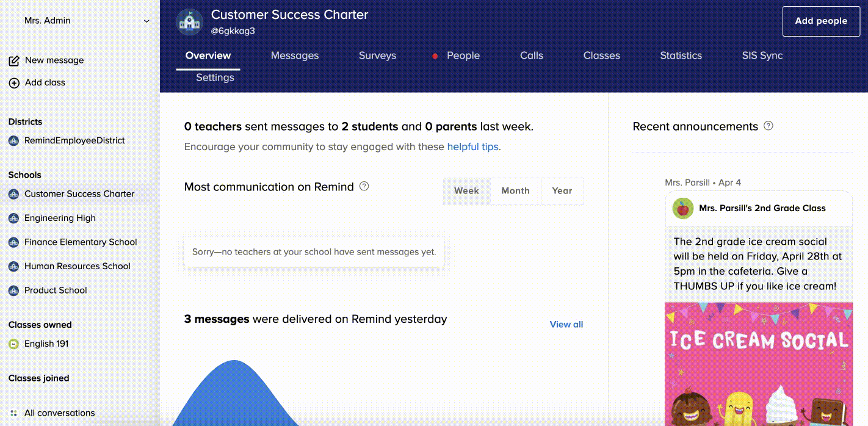Click the apple icon of 2nd Grade Class
Image resolution: width=868 pixels, height=426 pixels.
[683, 208]
